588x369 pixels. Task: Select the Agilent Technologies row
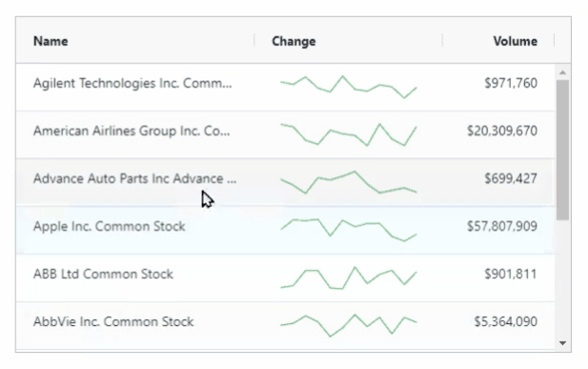(285, 87)
